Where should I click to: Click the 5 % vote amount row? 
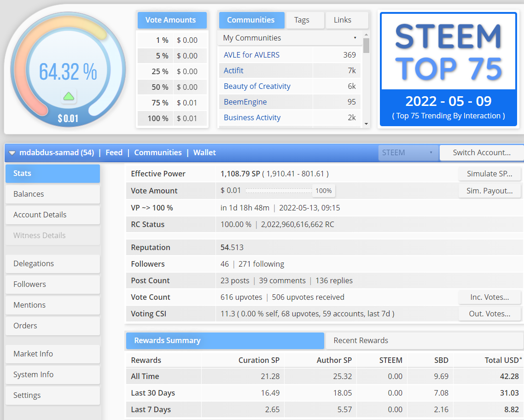172,56
